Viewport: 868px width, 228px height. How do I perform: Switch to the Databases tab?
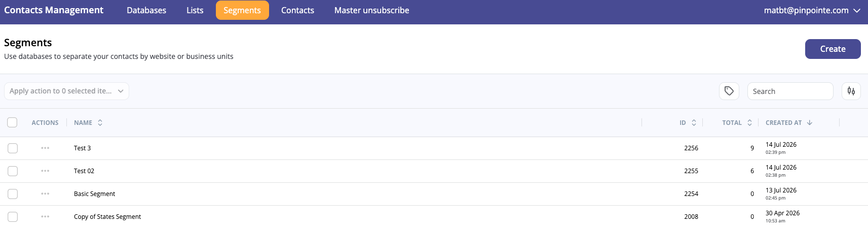tap(146, 10)
